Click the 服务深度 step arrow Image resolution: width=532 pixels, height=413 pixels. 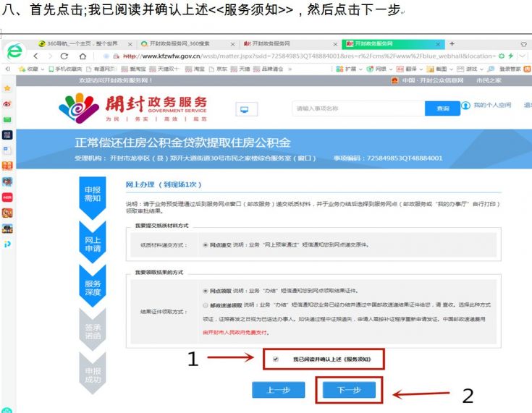93,286
